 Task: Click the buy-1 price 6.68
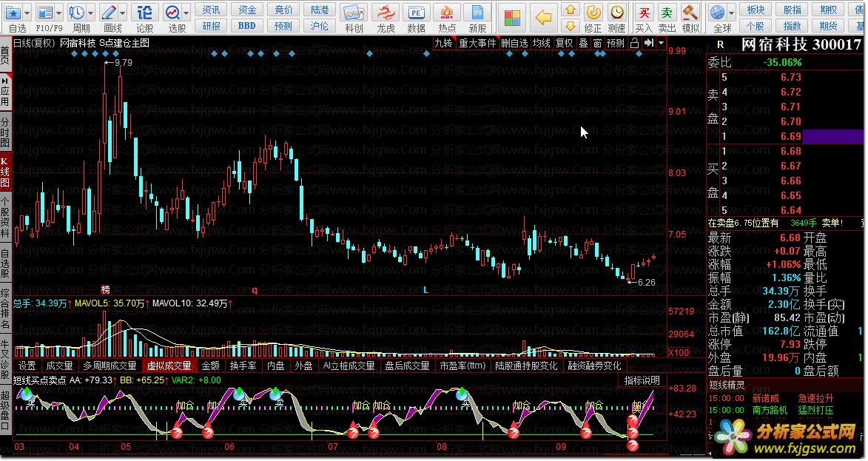[x=791, y=151]
